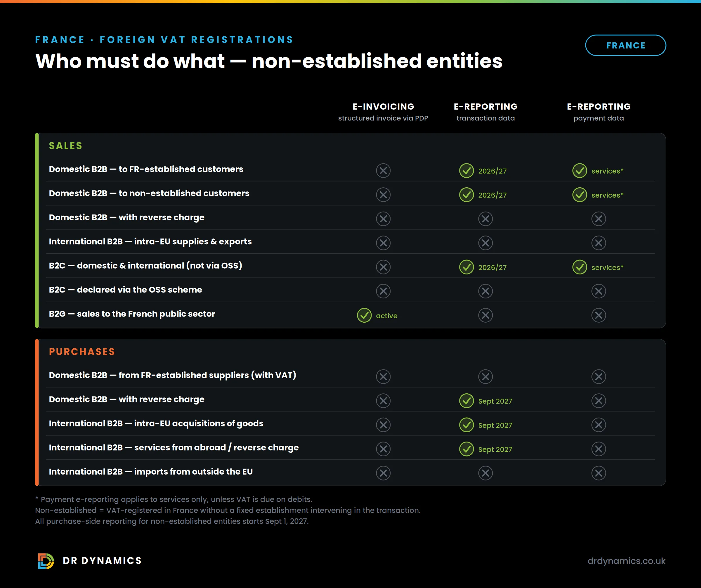Click the PURCHASES section heading
Viewport: 701px width, 588px height.
pos(82,352)
